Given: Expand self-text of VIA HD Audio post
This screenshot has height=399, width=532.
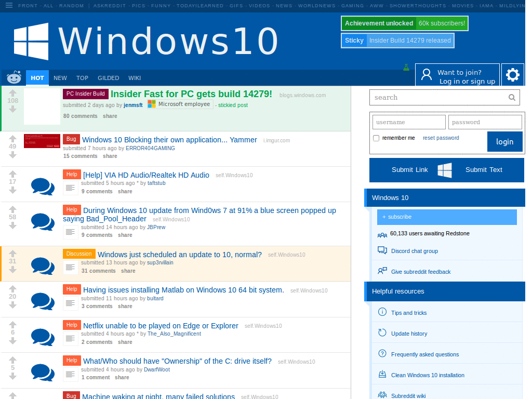Looking at the screenshot, I should pyautogui.click(x=70, y=188).
